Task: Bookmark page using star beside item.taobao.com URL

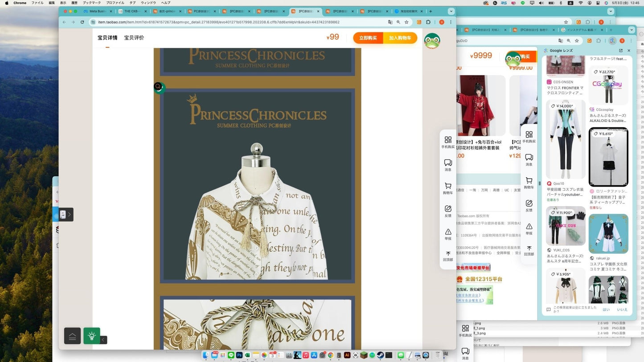Action: 406,22
